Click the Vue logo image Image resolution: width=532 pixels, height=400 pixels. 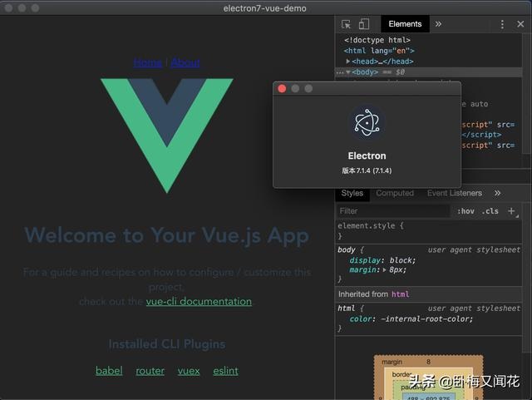167,136
